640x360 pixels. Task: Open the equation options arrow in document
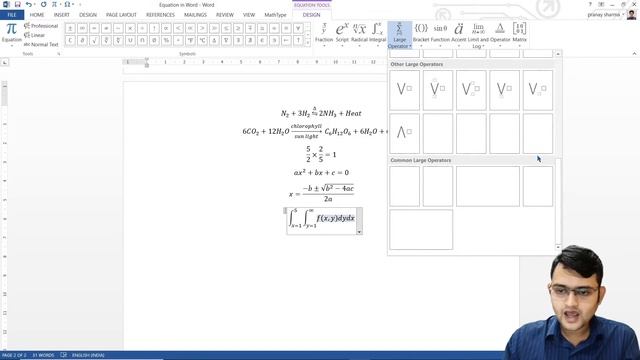pyautogui.click(x=359, y=232)
